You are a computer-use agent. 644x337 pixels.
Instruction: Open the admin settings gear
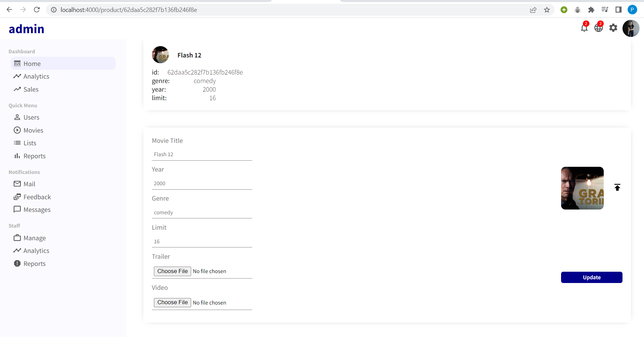613,28
